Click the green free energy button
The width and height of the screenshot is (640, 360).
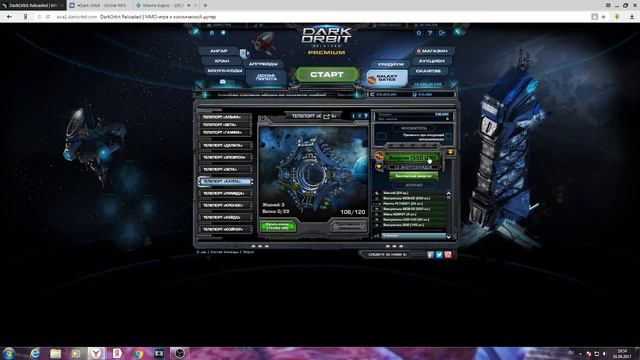click(413, 176)
